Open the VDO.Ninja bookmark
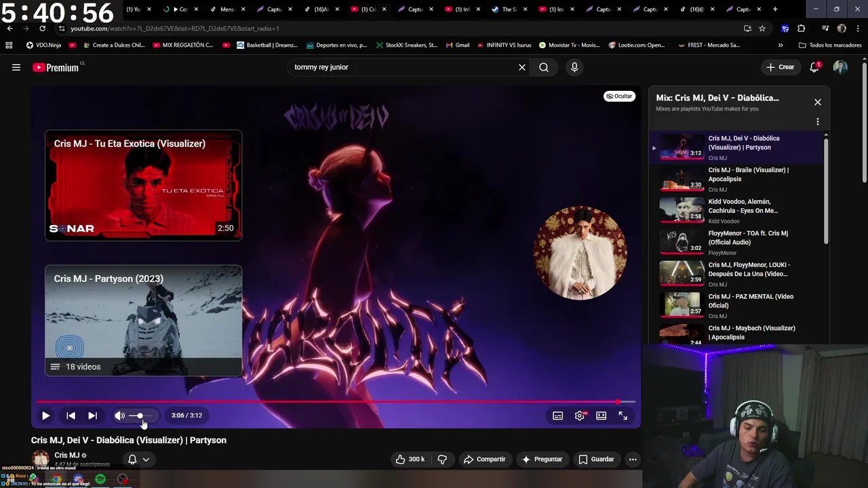Viewport: 868px width, 488px height. tap(44, 45)
